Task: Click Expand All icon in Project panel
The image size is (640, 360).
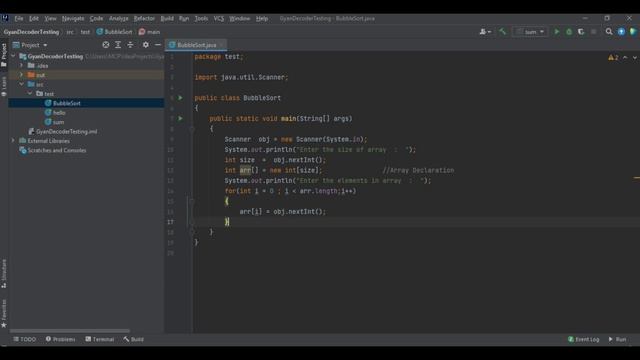Action: point(118,45)
